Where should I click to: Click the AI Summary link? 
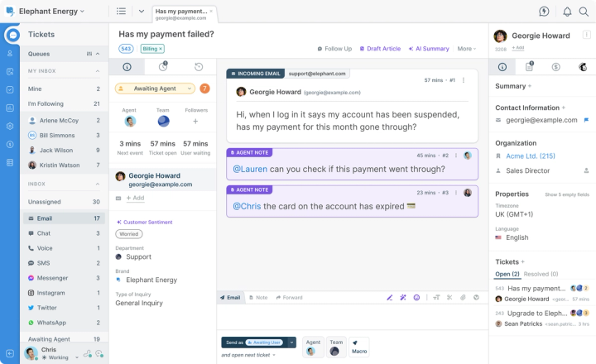[x=429, y=49]
